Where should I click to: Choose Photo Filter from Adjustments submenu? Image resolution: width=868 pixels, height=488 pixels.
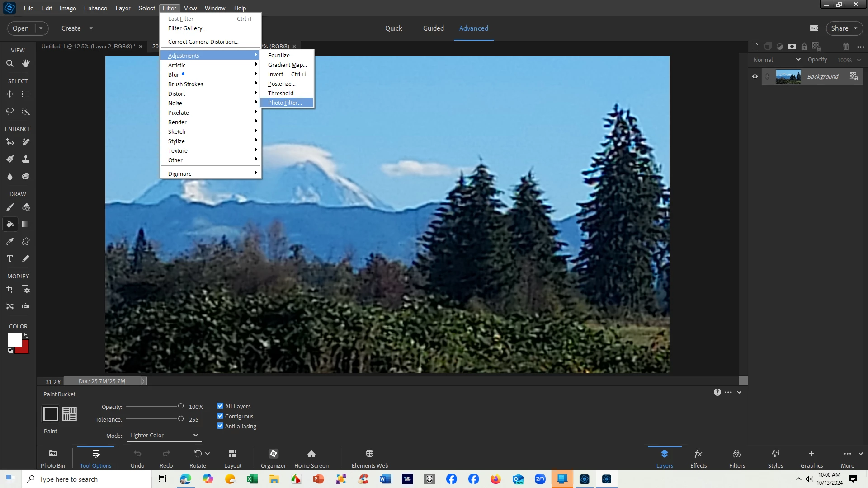pos(285,103)
